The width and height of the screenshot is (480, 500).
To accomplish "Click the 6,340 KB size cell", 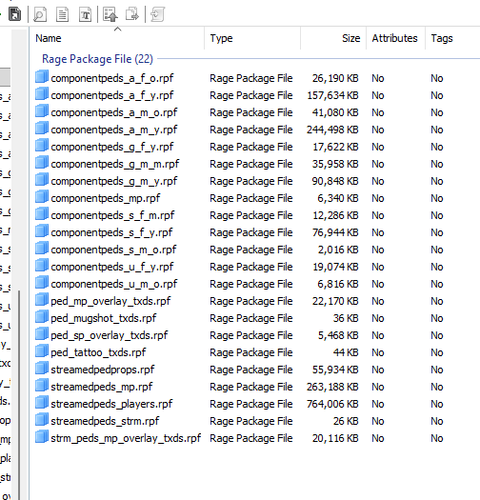I will (338, 199).
